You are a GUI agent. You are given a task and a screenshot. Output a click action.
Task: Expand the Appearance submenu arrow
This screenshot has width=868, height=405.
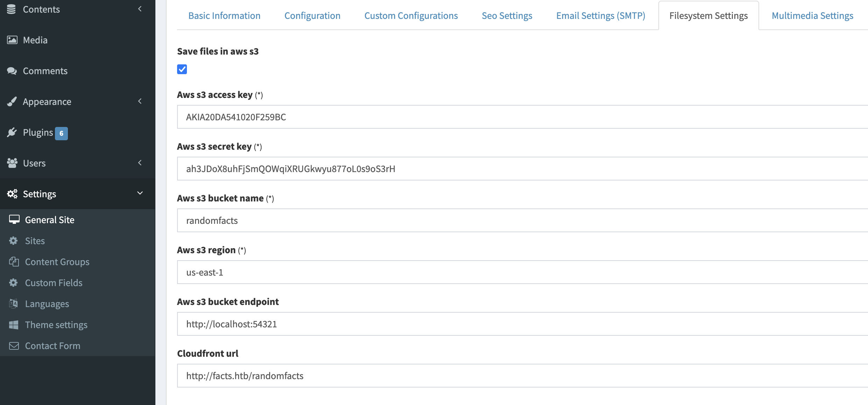click(140, 101)
